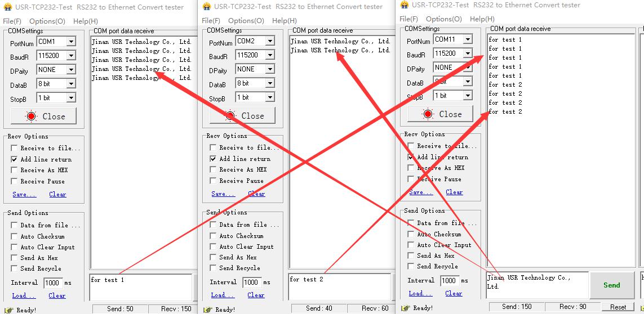Click send text box containing 'for test 1'
This screenshot has height=314, width=644.
pyautogui.click(x=141, y=288)
